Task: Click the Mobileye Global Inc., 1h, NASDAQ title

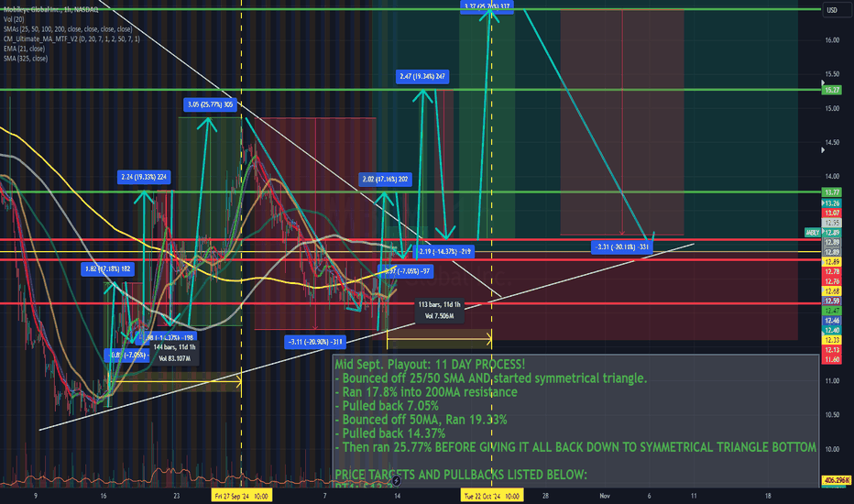Action: [x=50, y=10]
